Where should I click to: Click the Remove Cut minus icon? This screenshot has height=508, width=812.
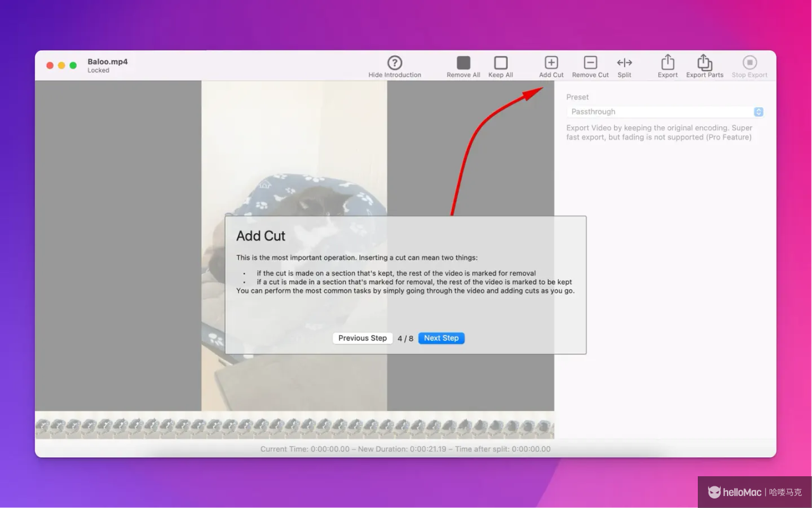click(x=591, y=62)
